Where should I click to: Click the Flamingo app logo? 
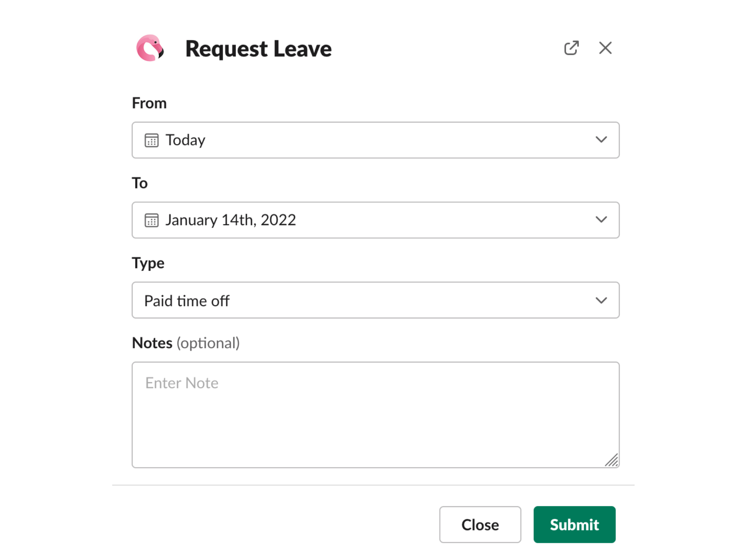(150, 48)
